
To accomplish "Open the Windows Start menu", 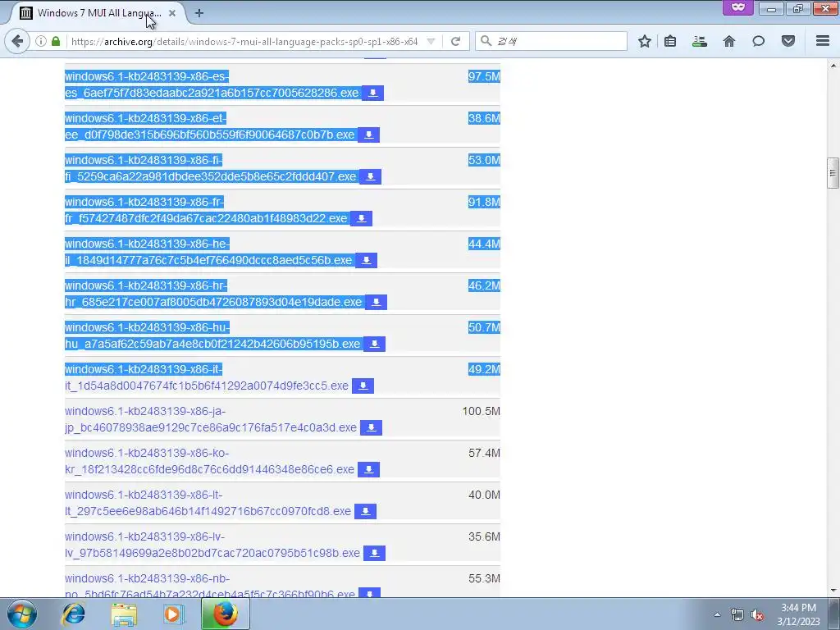I will (22, 614).
